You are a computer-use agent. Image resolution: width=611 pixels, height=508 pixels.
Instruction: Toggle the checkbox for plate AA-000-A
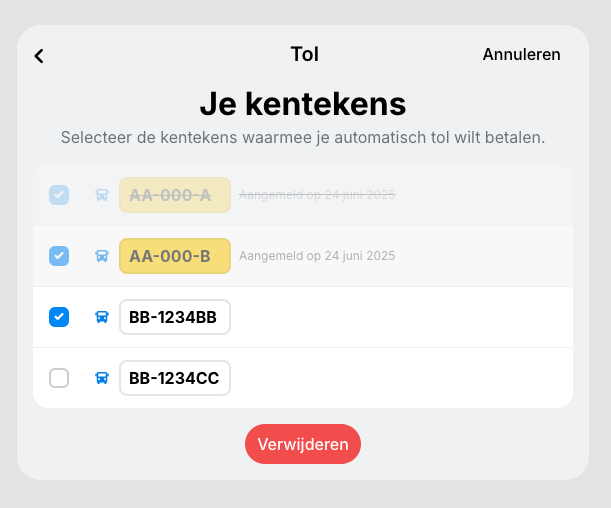tap(59, 195)
